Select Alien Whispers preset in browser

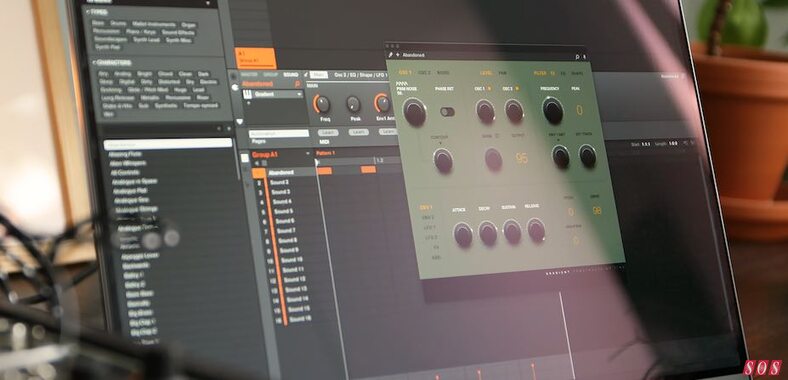(128, 163)
